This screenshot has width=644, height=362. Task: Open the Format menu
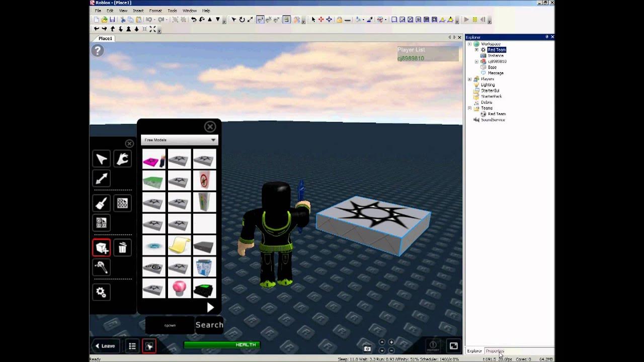click(155, 11)
